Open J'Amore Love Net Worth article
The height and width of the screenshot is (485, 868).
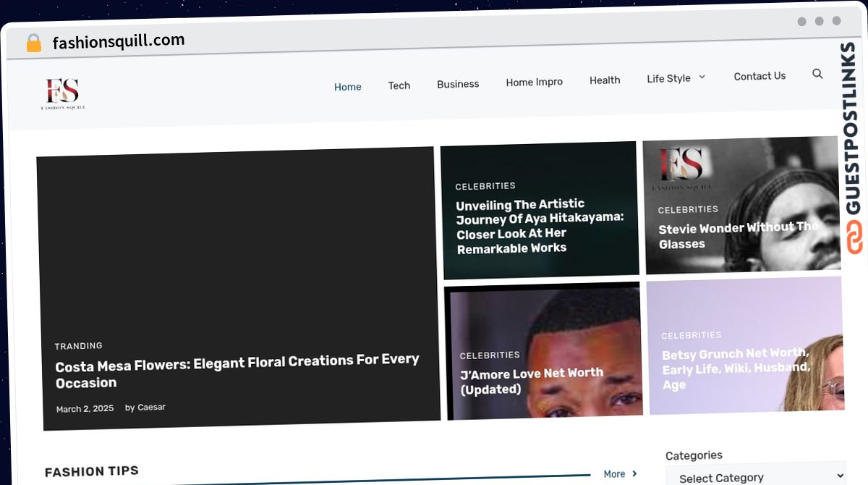(x=532, y=381)
